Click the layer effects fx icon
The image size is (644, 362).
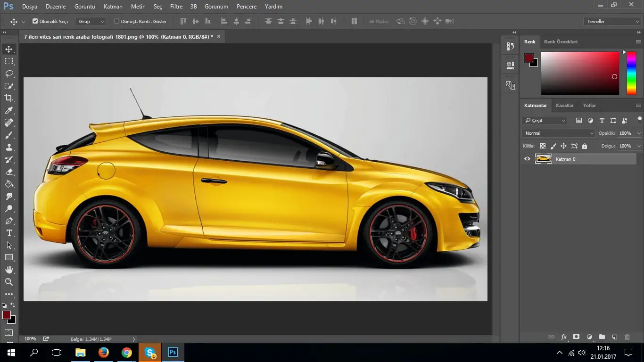tap(564, 337)
